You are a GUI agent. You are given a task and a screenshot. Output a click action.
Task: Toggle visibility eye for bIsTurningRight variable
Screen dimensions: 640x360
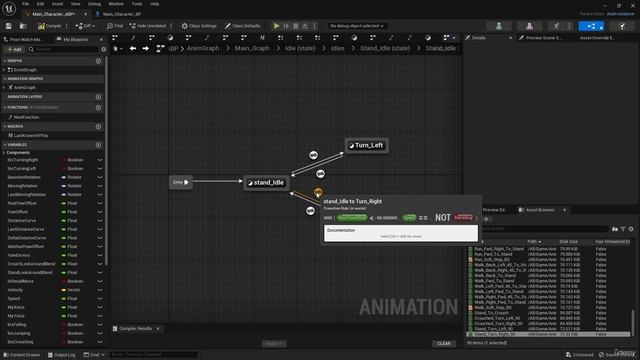pos(100,160)
